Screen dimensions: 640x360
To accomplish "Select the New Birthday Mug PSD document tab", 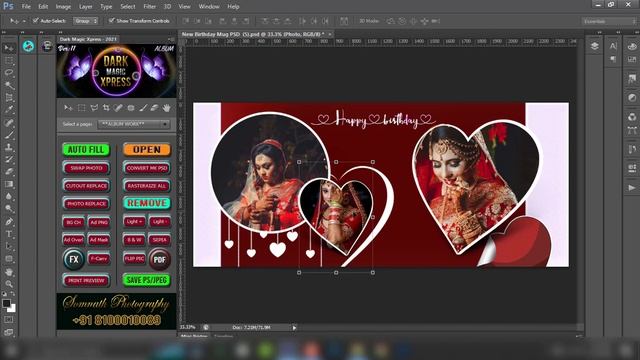I will pos(253,34).
